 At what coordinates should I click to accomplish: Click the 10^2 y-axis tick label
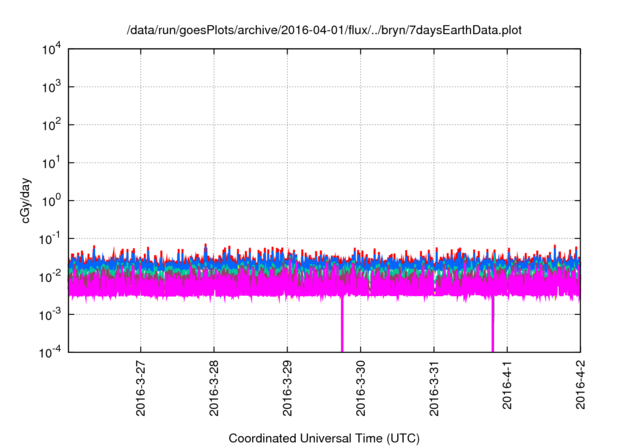[51, 125]
